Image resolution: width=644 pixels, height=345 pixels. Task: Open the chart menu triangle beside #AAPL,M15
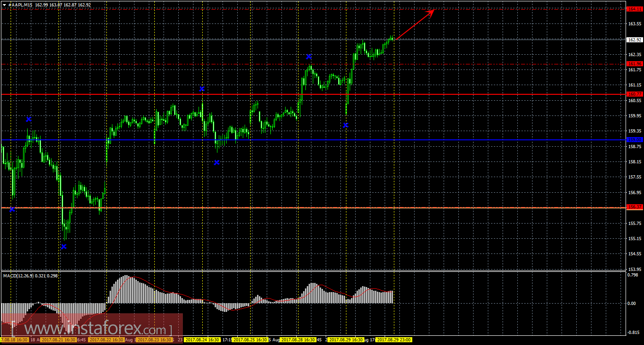click(x=4, y=5)
